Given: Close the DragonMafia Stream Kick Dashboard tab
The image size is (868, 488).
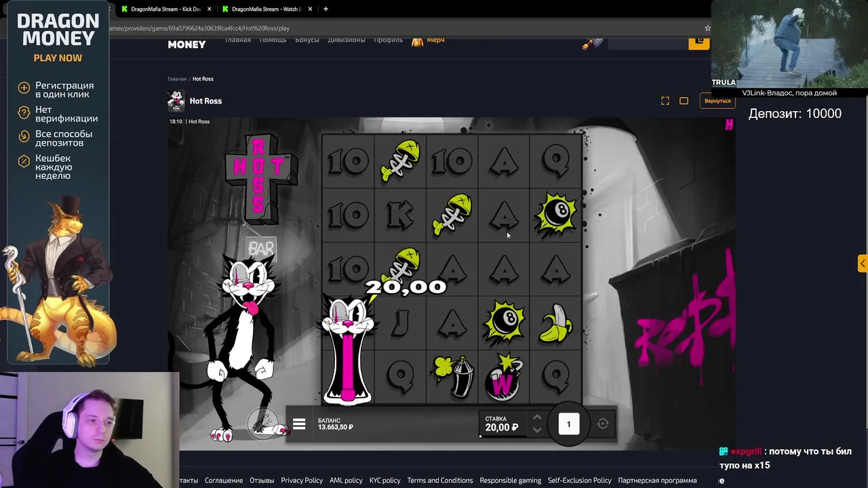Looking at the screenshot, I should pos(209,9).
